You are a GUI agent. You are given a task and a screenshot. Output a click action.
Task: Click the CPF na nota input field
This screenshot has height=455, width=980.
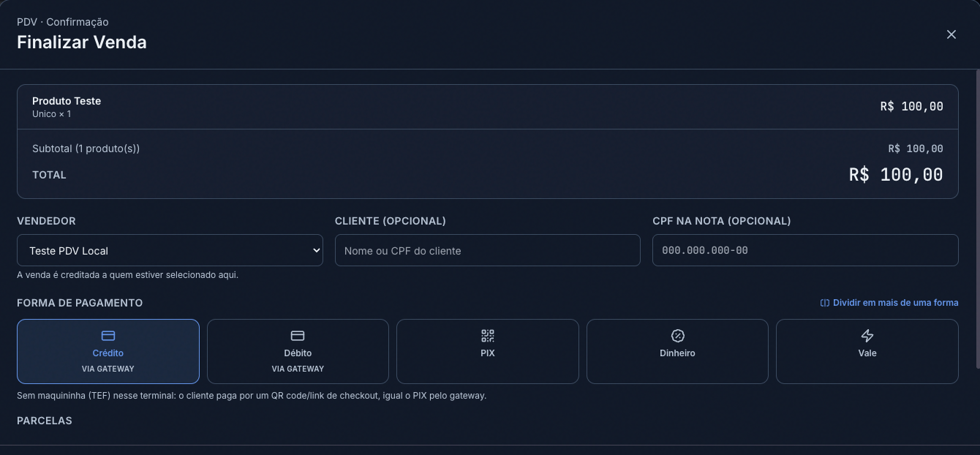coord(805,250)
